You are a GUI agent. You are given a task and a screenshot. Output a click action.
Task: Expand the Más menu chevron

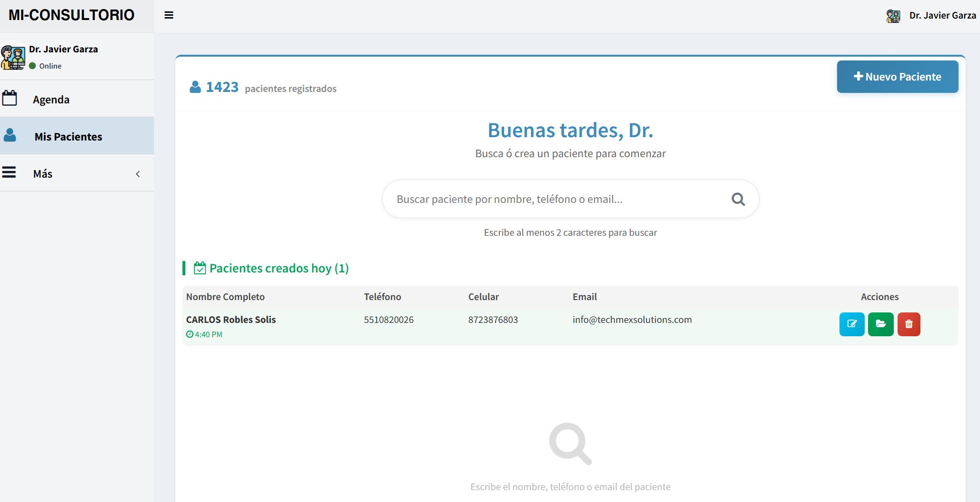click(x=138, y=174)
